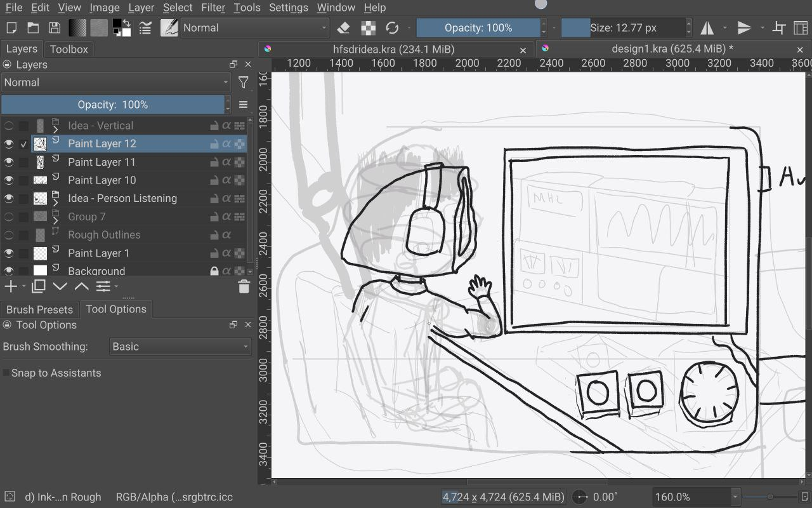Reload the original brush preset
This screenshot has height=508, width=812.
coord(392,28)
